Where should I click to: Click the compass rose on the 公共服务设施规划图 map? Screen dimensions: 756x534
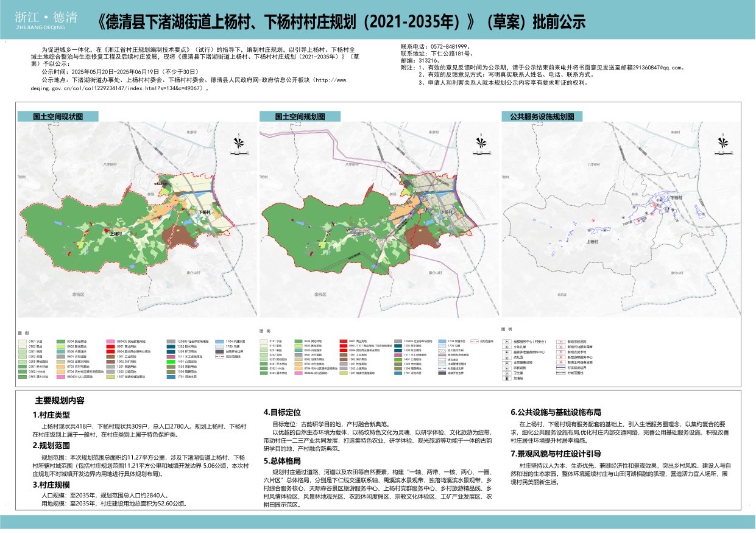click(724, 141)
